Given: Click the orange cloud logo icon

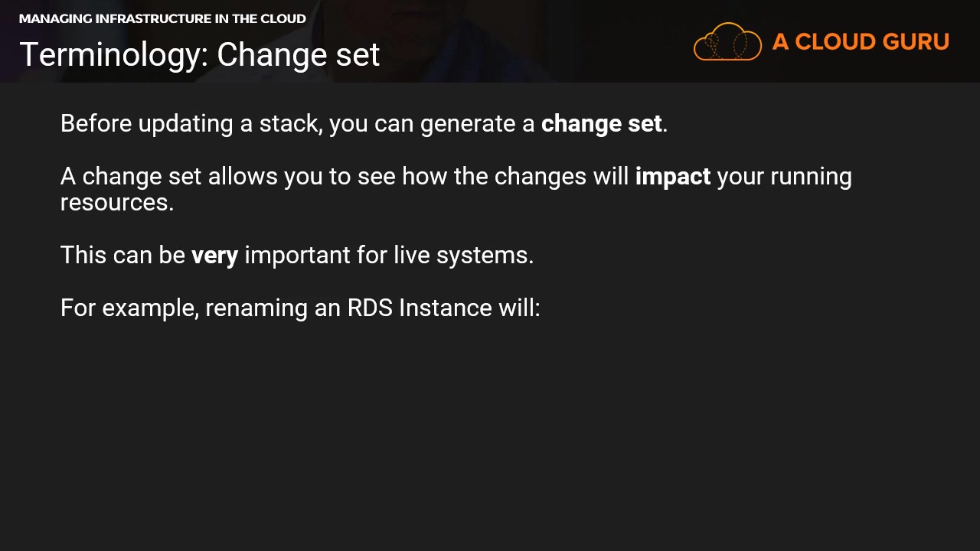Looking at the screenshot, I should [x=727, y=42].
